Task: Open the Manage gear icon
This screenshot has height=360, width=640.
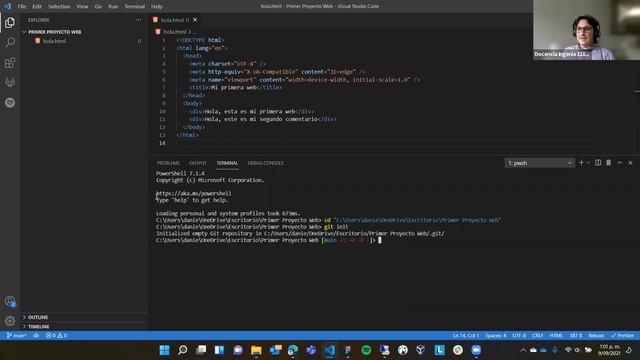Action: 10,321
